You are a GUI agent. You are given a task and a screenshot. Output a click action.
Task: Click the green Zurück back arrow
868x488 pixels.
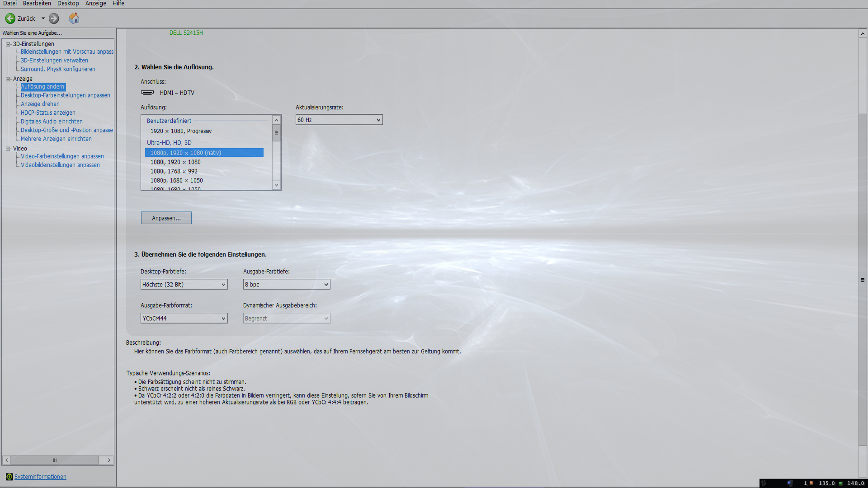click(10, 19)
